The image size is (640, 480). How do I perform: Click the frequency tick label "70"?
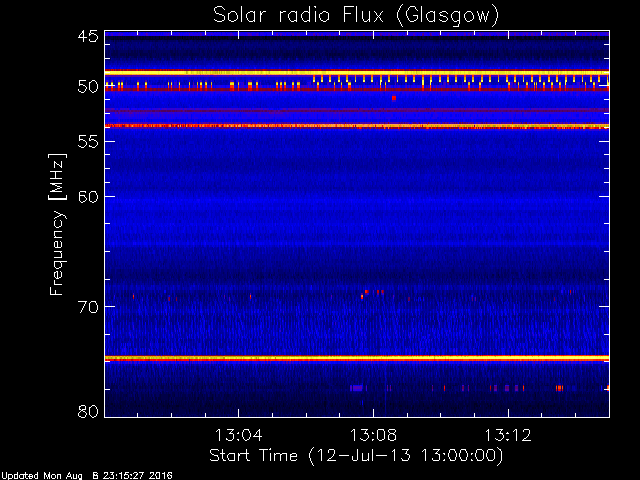tap(88, 307)
